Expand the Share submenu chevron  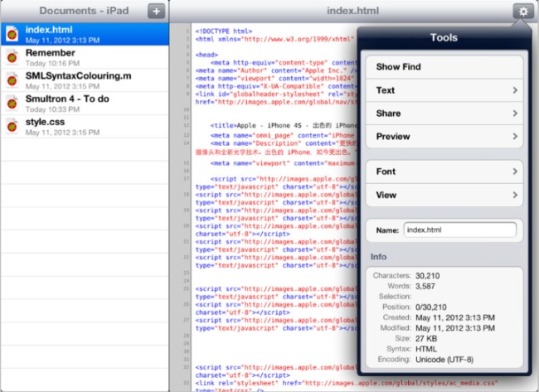pos(515,114)
